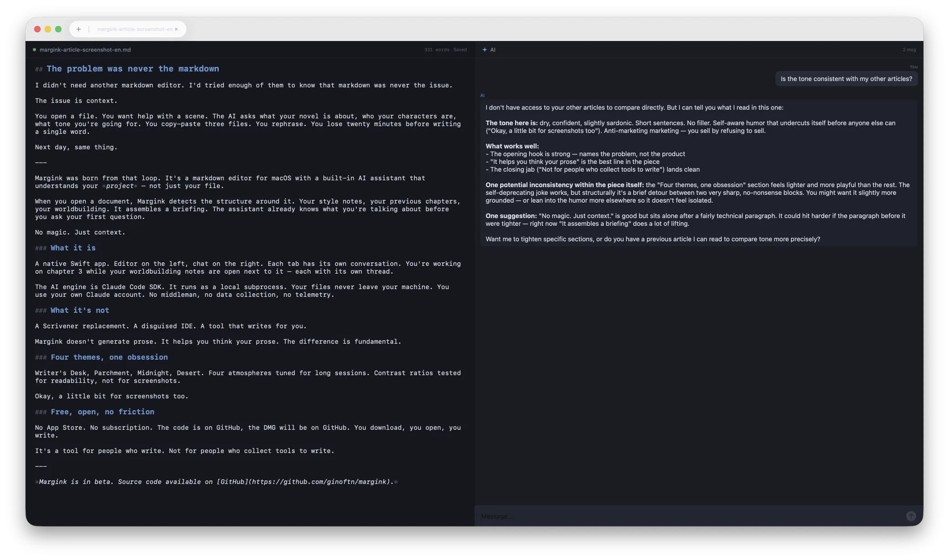Click the 'No magic. Just context.' line
The height and width of the screenshot is (560, 949).
coord(80,232)
